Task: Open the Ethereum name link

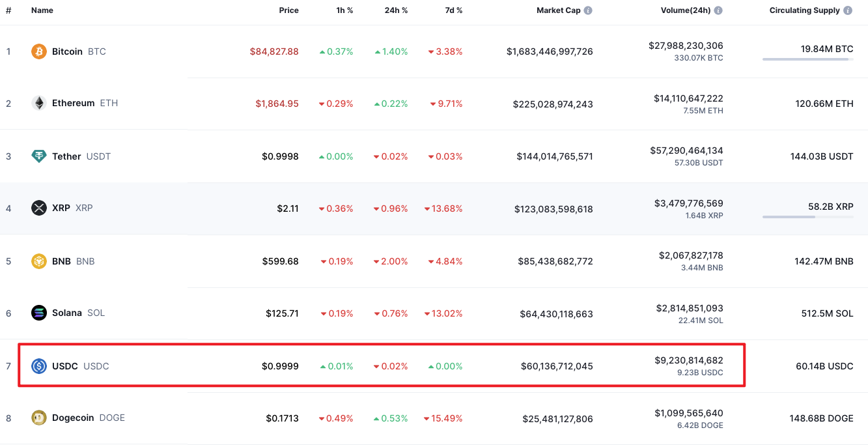Action: [x=73, y=103]
